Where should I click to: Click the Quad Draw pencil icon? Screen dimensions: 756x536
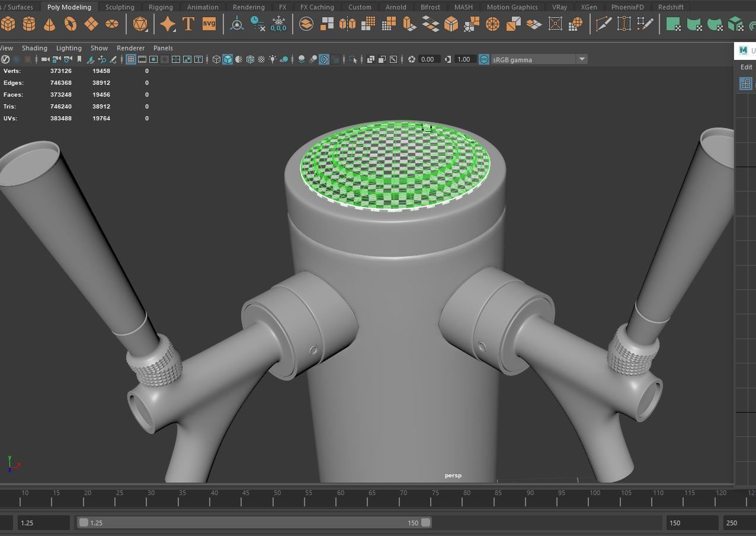pos(646,24)
